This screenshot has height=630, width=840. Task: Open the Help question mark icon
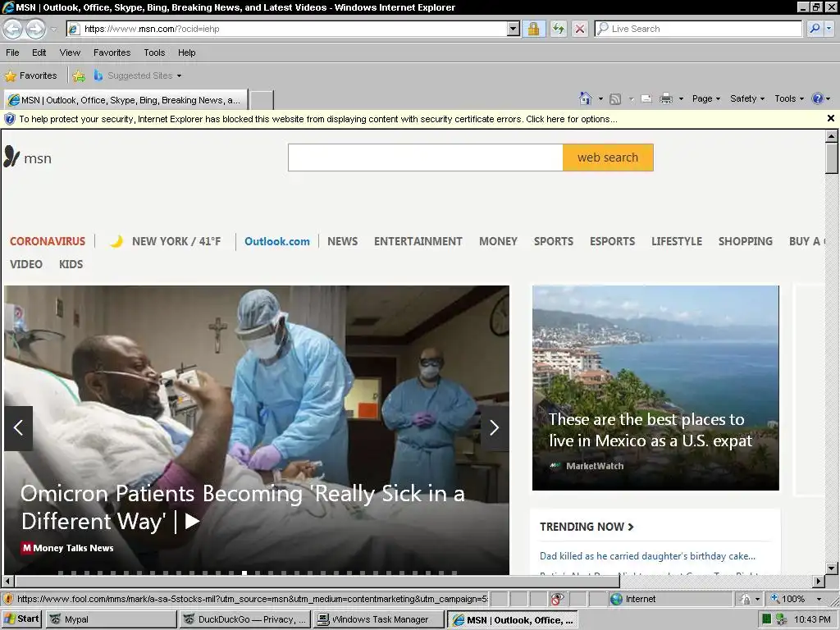pyautogui.click(x=818, y=98)
